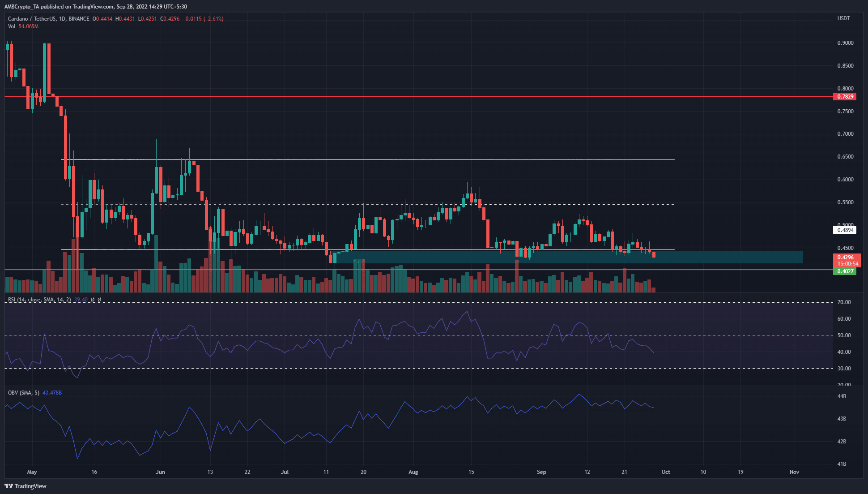The height and width of the screenshot is (494, 868).
Task: Open the RSI (14, close, SMA) indicator legend
Action: tap(39, 300)
